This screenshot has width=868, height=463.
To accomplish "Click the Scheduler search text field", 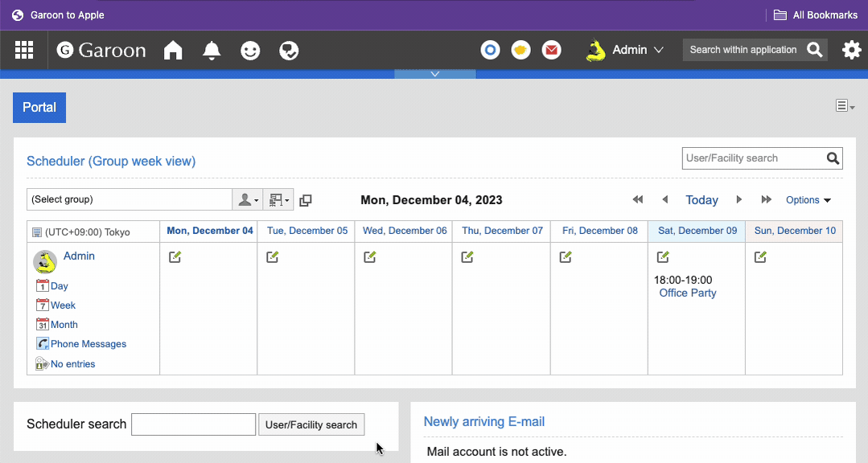I will 193,424.
